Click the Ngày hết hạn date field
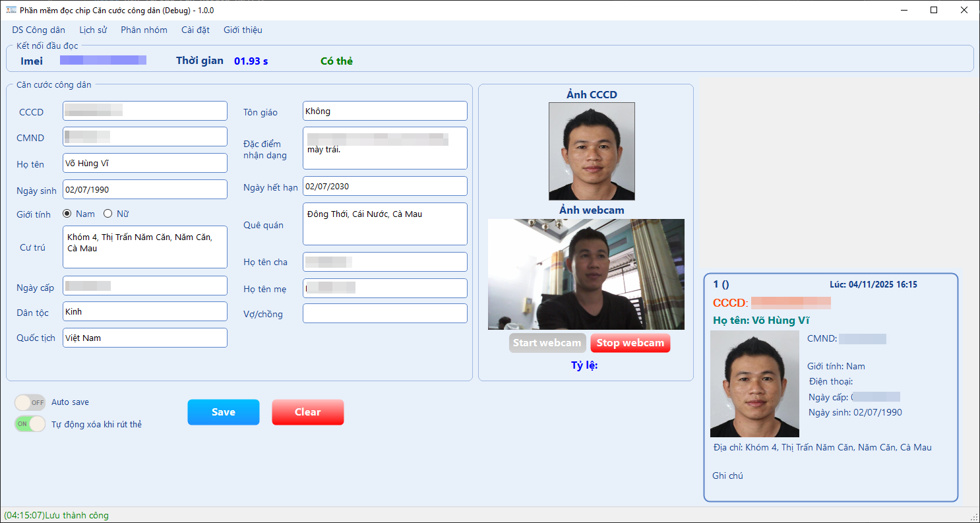 (x=384, y=186)
